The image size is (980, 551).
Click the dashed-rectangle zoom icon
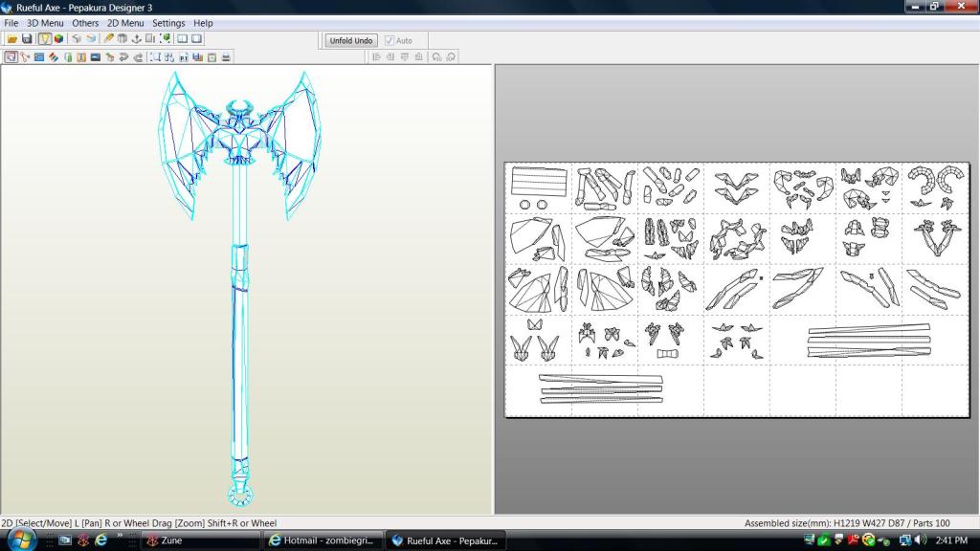click(155, 56)
